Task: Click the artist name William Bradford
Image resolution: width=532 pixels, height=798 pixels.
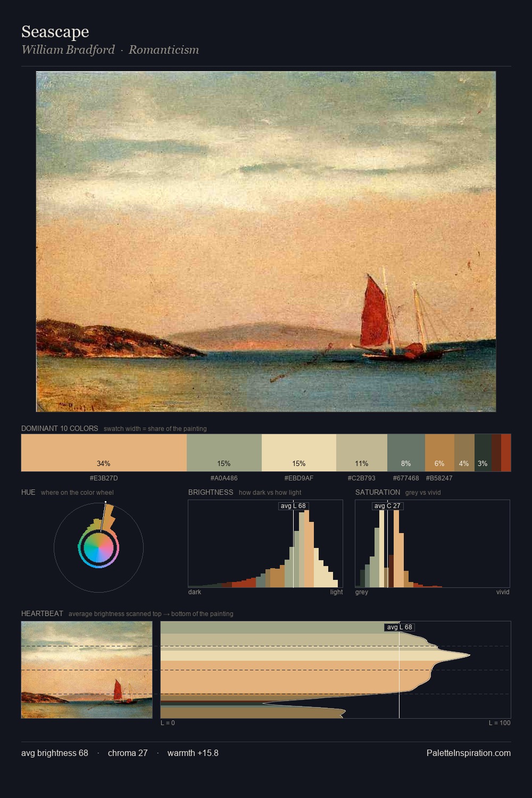Action: click(68, 49)
